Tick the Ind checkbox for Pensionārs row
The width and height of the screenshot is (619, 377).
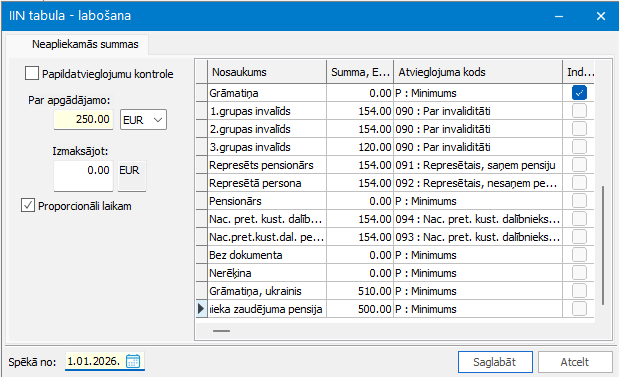[579, 201]
